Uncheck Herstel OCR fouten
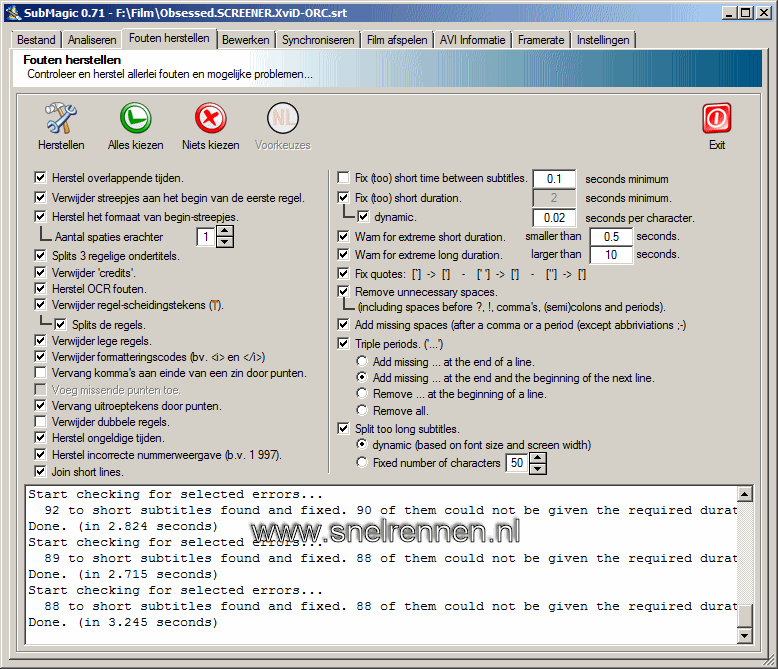Image resolution: width=778 pixels, height=669 pixels. (40, 288)
